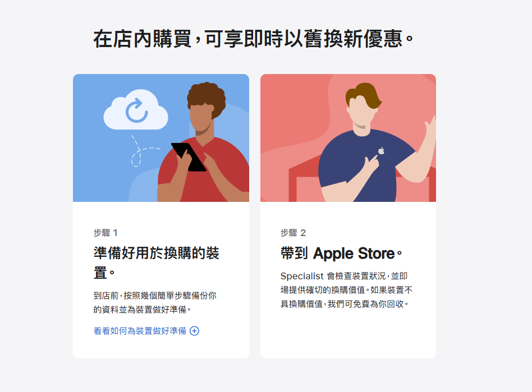
Task: Click the black tablet device in the illustration
Action: coord(189,157)
